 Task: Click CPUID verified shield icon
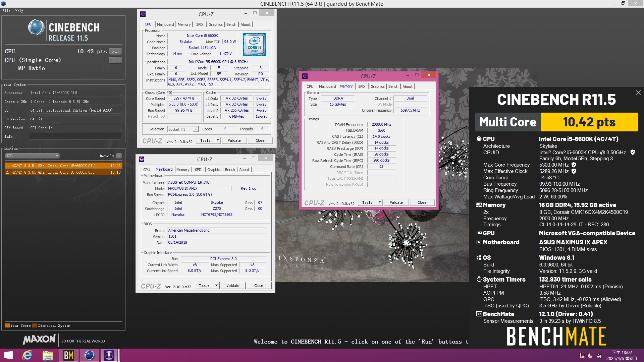[633, 152]
